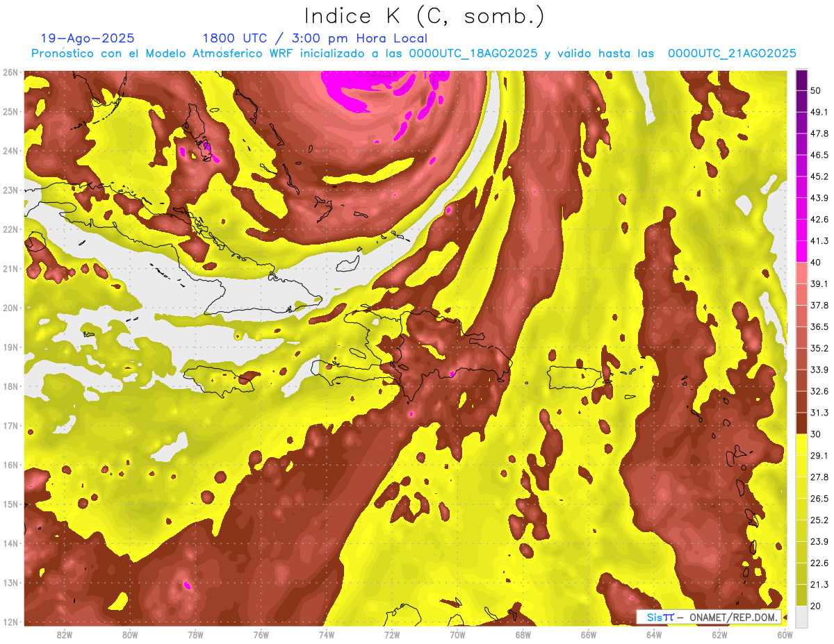Click the latitude label '19N'
The width and height of the screenshot is (834, 644).
coord(10,347)
